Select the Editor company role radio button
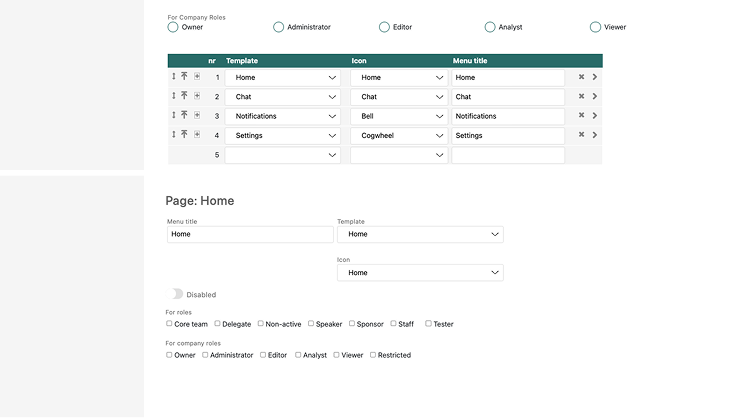 click(x=384, y=27)
